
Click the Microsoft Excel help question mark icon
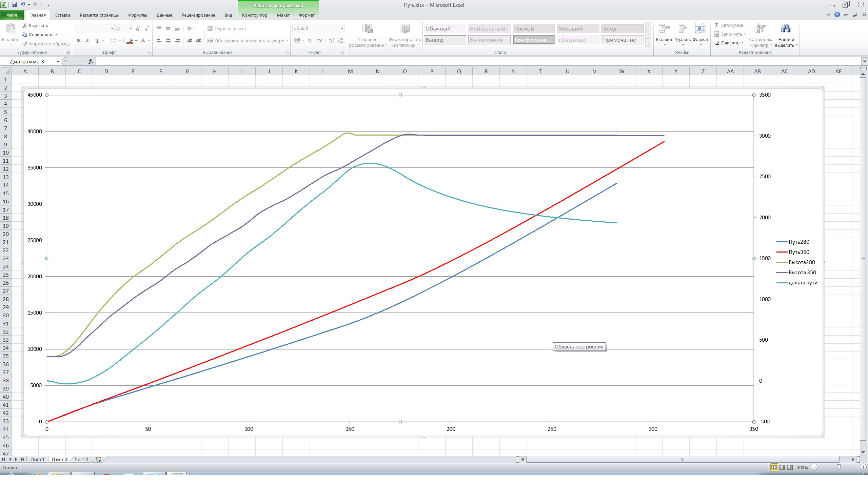(837, 15)
